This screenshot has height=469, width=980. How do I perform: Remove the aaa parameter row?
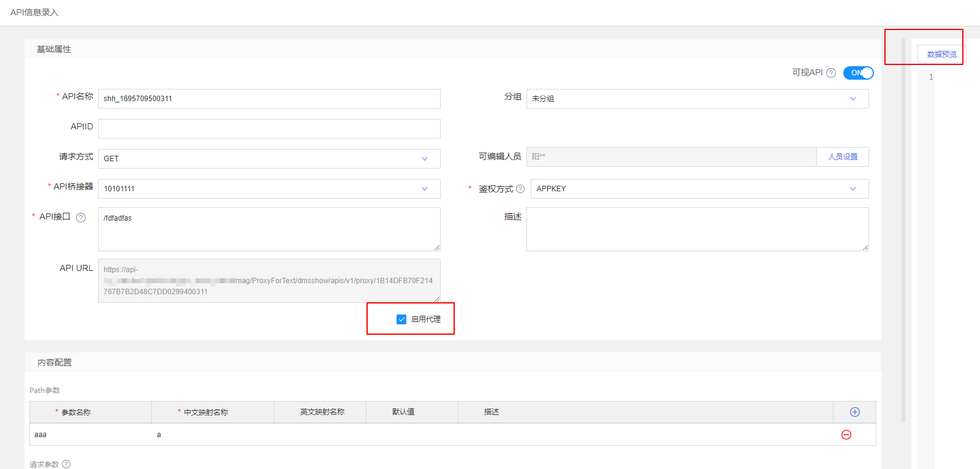click(x=846, y=435)
